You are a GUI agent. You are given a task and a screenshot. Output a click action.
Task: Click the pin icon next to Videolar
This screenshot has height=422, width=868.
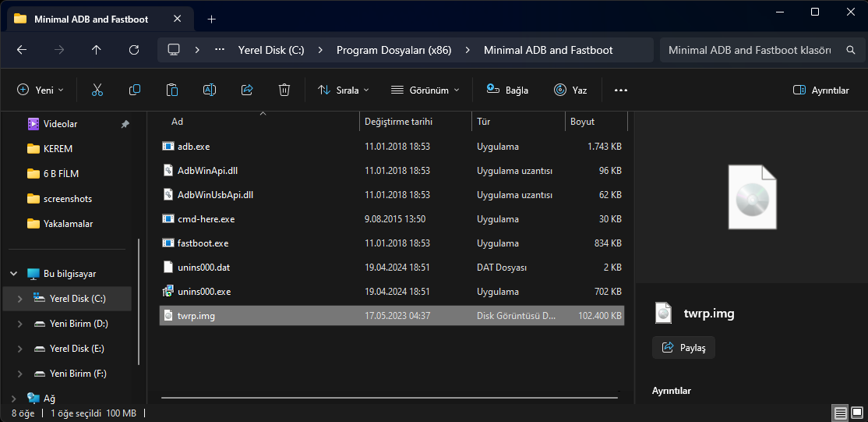tap(125, 124)
